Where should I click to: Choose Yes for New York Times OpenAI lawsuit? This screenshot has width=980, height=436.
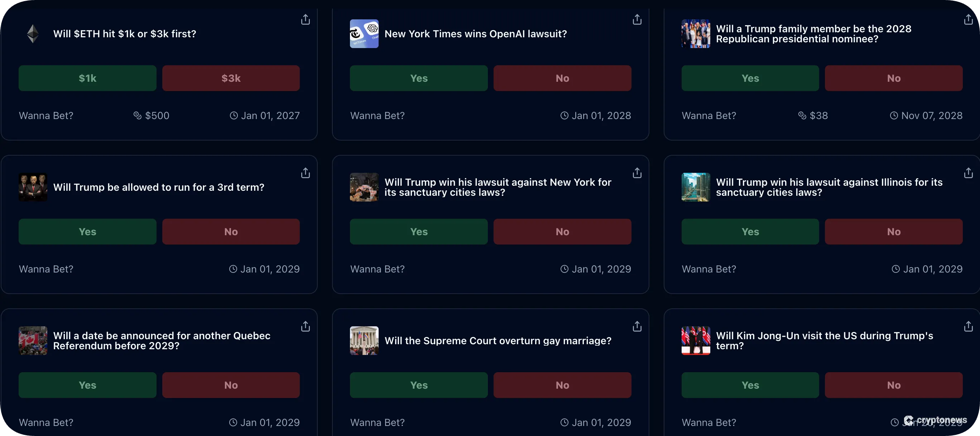418,78
